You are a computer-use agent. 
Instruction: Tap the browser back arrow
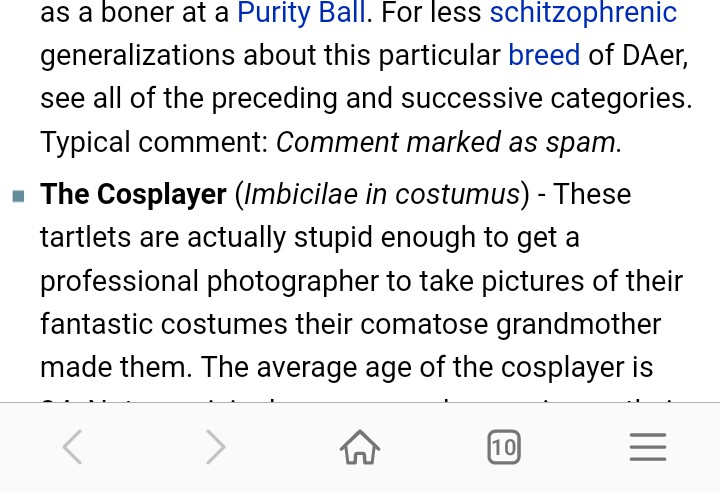73,447
